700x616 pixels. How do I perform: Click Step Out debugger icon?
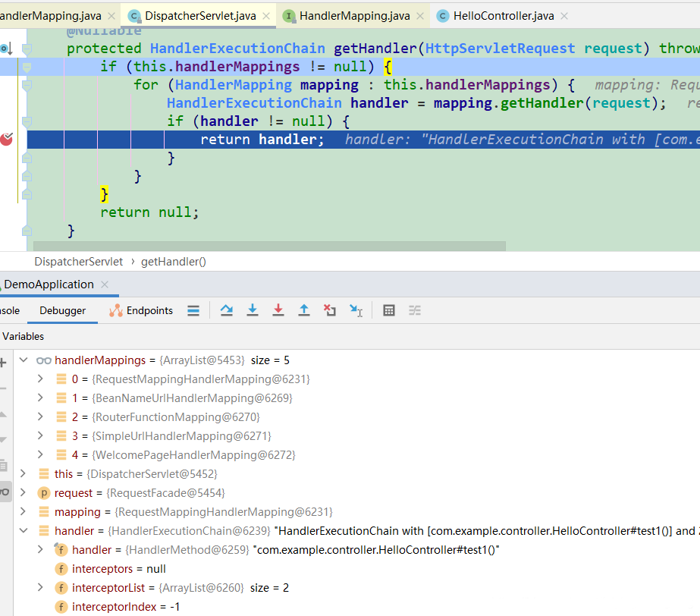pos(304,310)
